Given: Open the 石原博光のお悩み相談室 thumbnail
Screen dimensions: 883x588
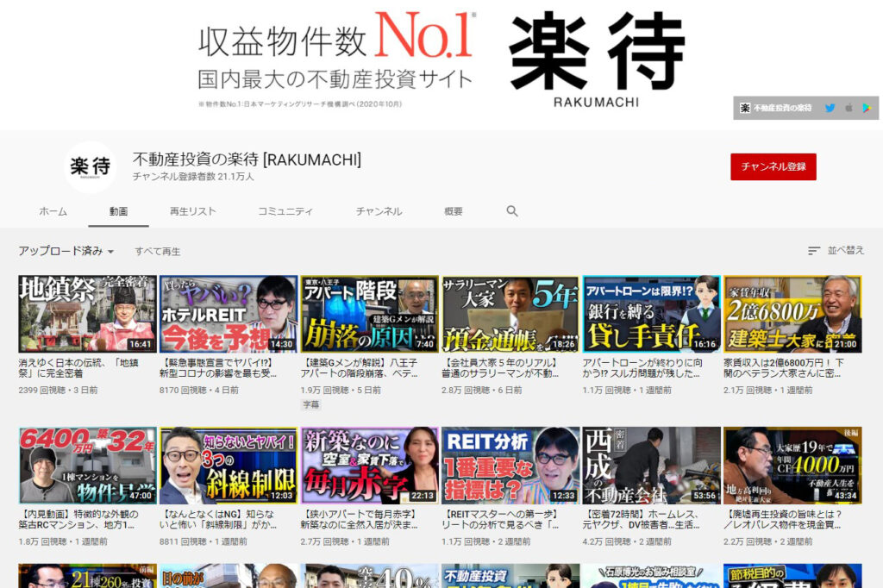Looking at the screenshot, I should coord(652,576).
